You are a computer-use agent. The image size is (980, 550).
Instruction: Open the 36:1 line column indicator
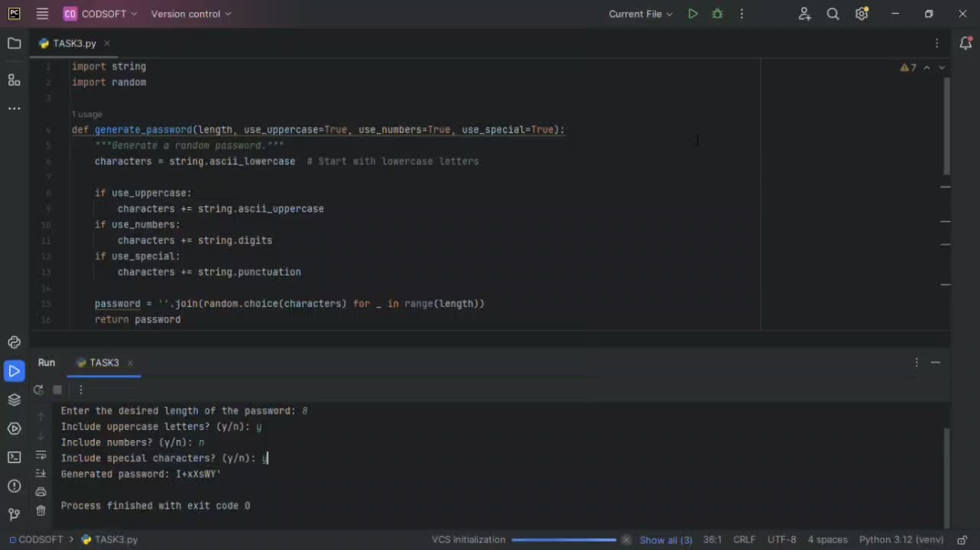tap(712, 539)
